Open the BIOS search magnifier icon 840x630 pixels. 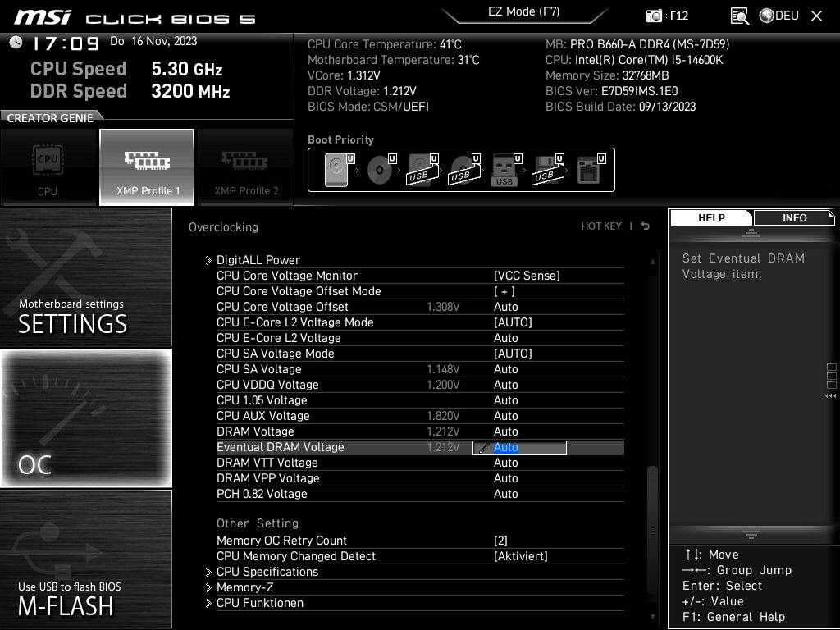click(739, 16)
